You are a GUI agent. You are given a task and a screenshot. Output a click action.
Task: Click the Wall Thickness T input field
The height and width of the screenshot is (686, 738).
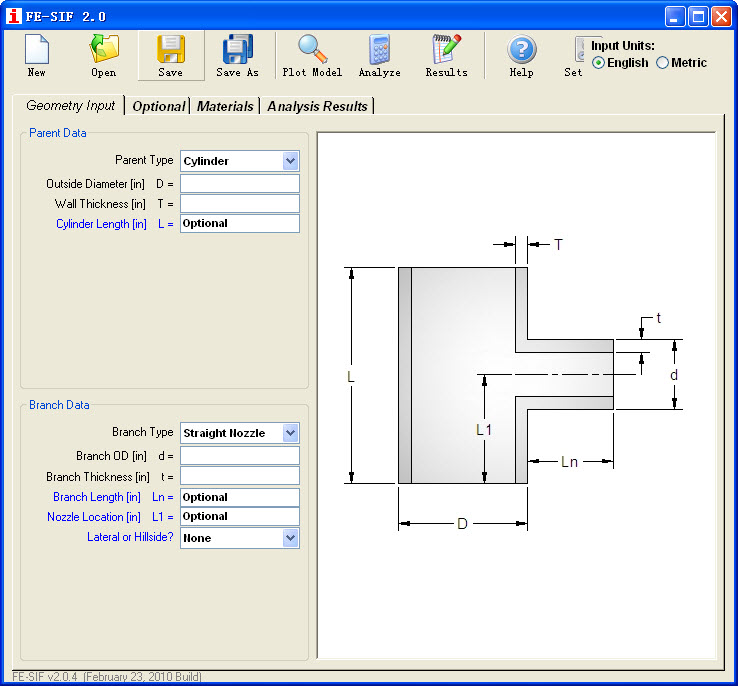click(x=240, y=204)
